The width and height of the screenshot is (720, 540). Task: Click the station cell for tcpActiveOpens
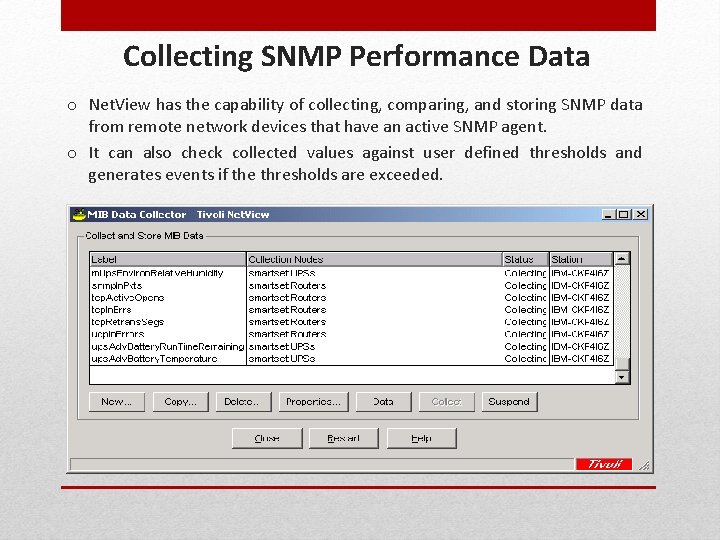[580, 298]
